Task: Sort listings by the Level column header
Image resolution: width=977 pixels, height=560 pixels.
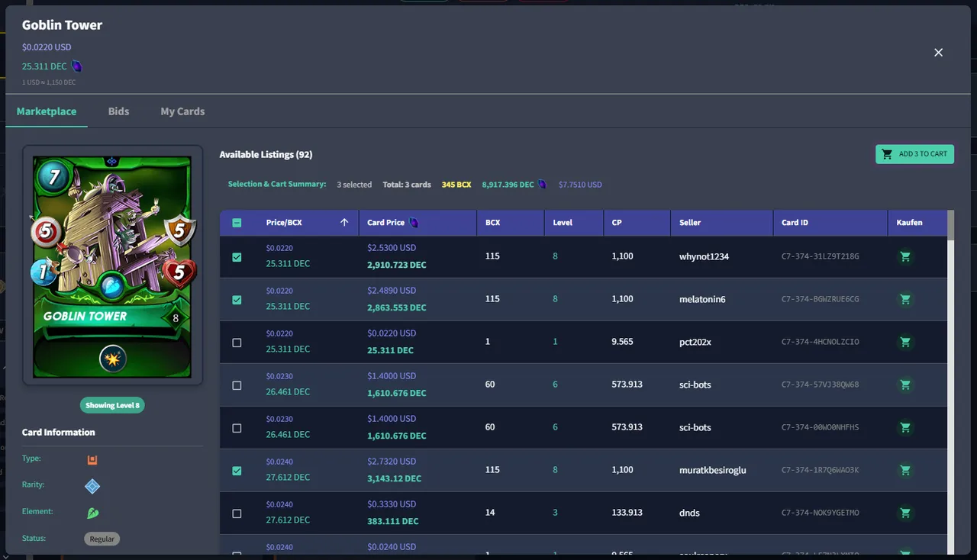Action: (563, 223)
